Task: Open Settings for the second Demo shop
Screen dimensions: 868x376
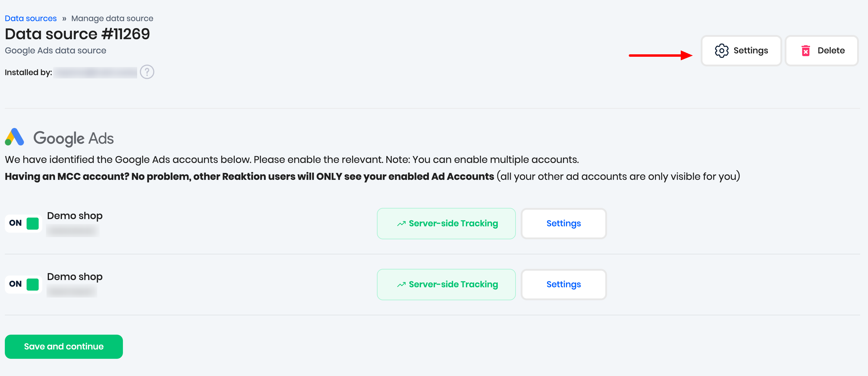Action: [x=563, y=285]
